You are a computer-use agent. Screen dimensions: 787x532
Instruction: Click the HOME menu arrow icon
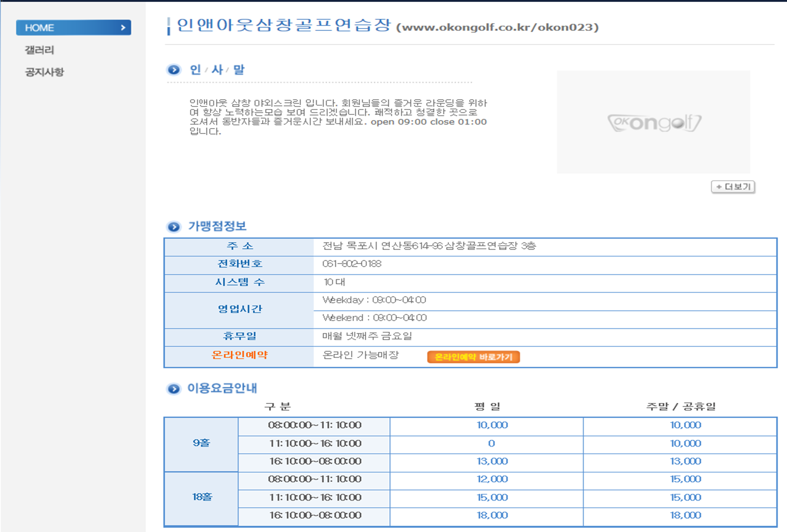[123, 28]
